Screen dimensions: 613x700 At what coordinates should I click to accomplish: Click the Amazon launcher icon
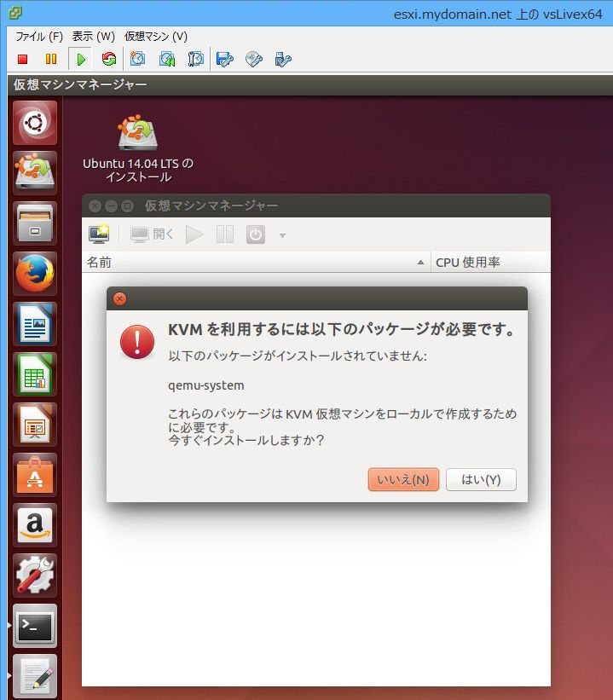pyautogui.click(x=35, y=525)
